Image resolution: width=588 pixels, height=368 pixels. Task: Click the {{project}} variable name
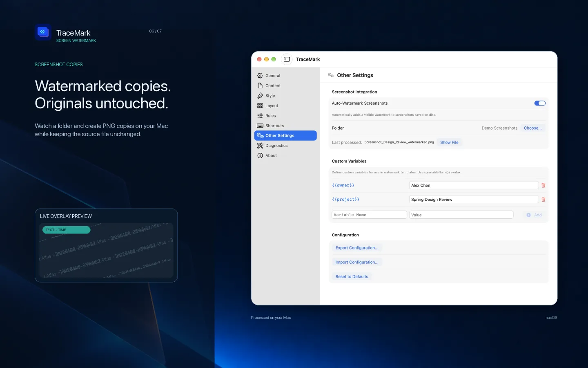click(345, 200)
